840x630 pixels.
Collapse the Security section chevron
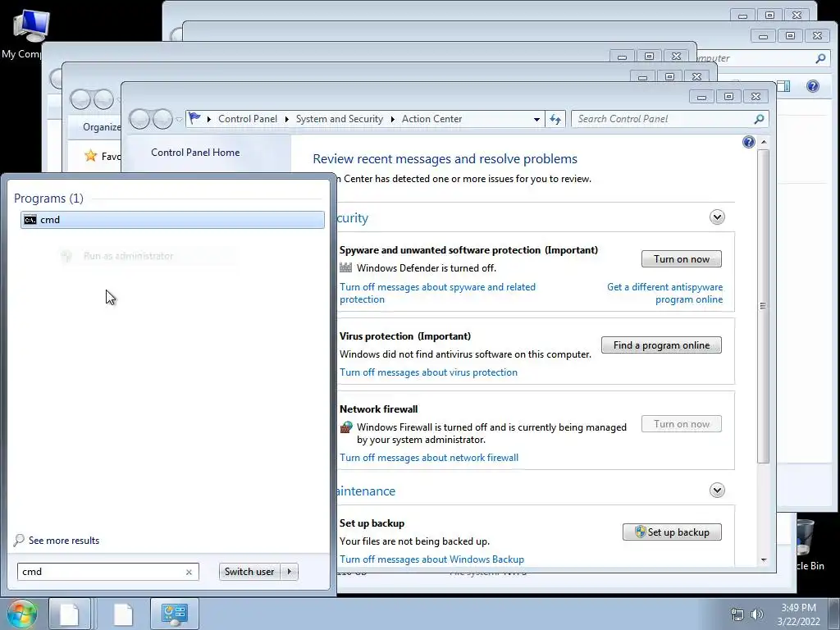717,217
